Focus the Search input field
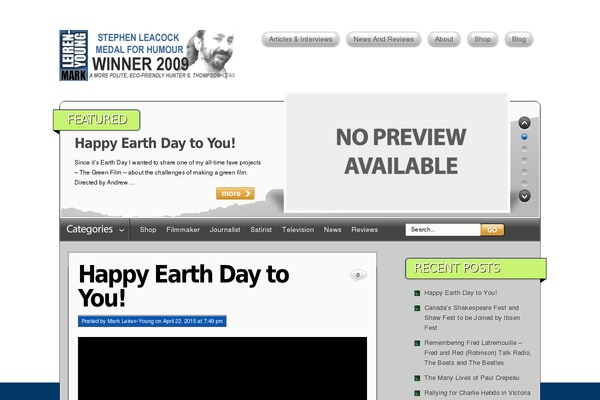Viewport: 600px width, 400px height. click(443, 230)
